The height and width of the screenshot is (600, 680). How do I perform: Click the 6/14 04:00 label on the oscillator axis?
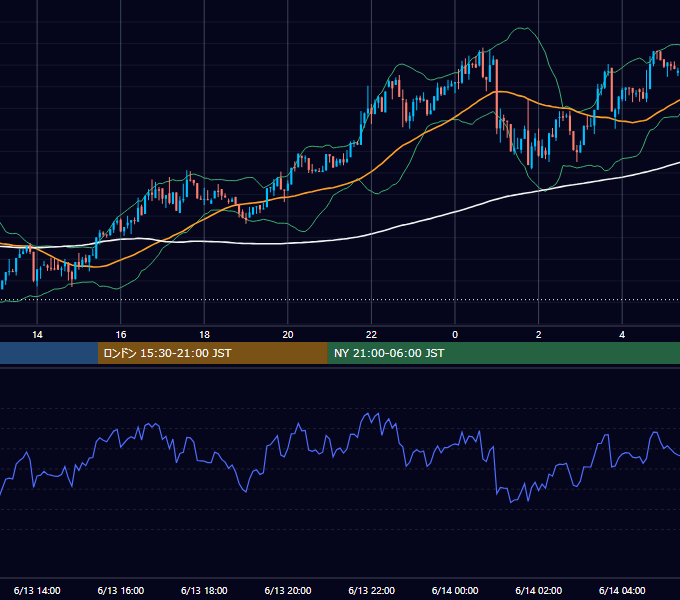[x=622, y=590]
